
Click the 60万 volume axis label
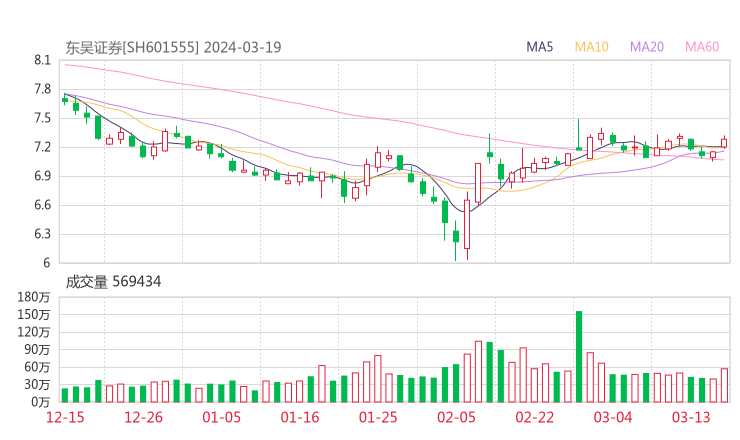(x=37, y=367)
